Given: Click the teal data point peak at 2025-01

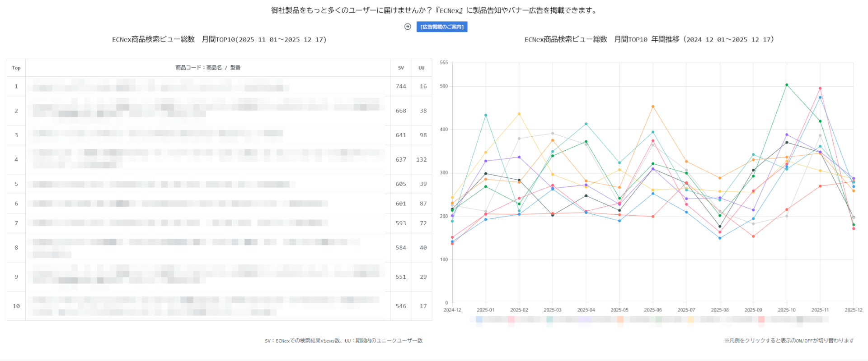Looking at the screenshot, I should tap(486, 115).
